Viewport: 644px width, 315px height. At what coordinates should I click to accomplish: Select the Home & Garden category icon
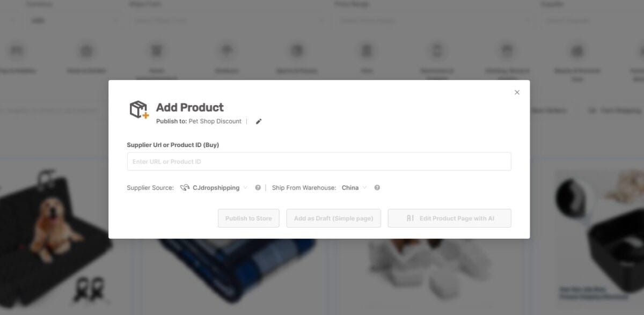[86, 49]
